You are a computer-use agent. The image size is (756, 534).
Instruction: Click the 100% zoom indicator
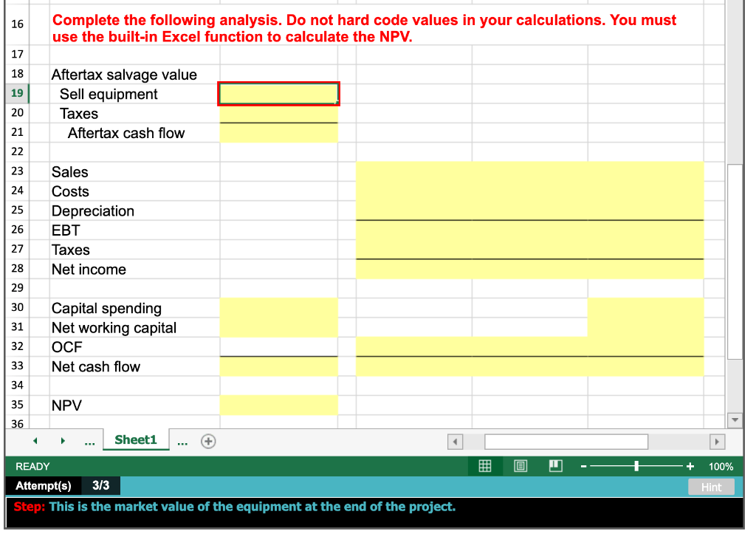tap(721, 466)
